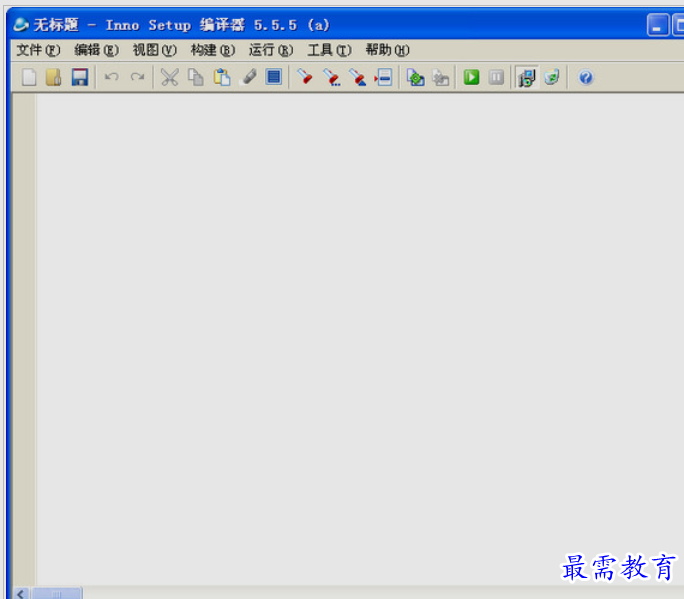Find text with red flashlight icon

click(305, 78)
